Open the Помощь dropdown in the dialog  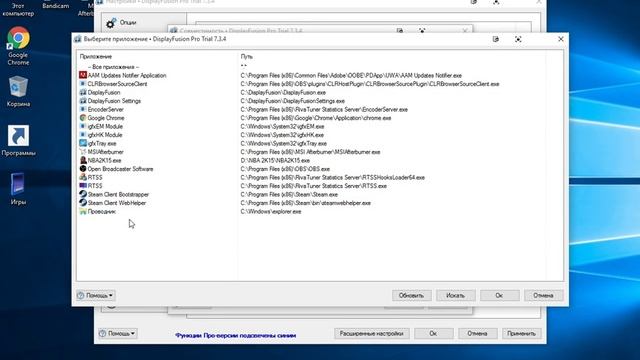(96, 295)
